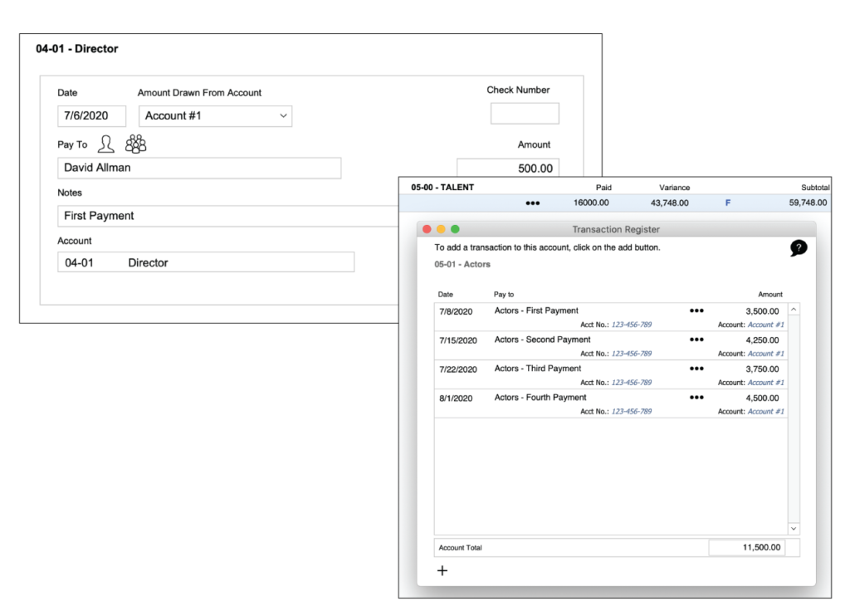
Task: Click the Account Total value 11,500.00
Action: pos(762,548)
